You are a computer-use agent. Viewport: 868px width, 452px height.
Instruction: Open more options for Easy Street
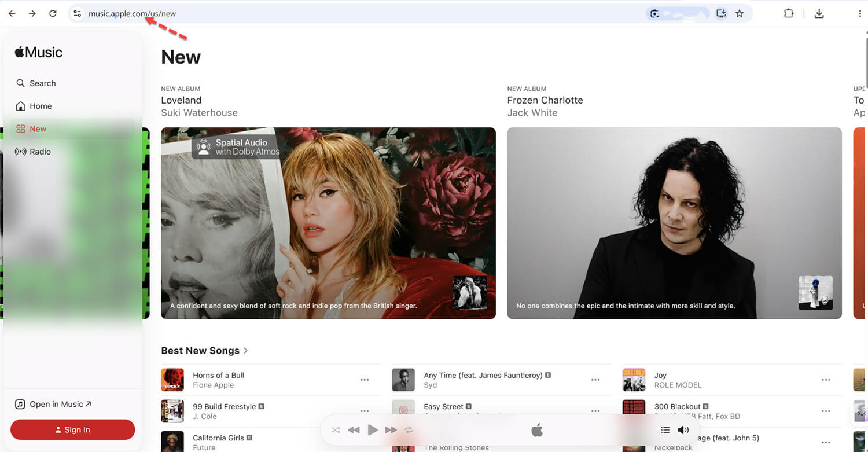click(595, 410)
